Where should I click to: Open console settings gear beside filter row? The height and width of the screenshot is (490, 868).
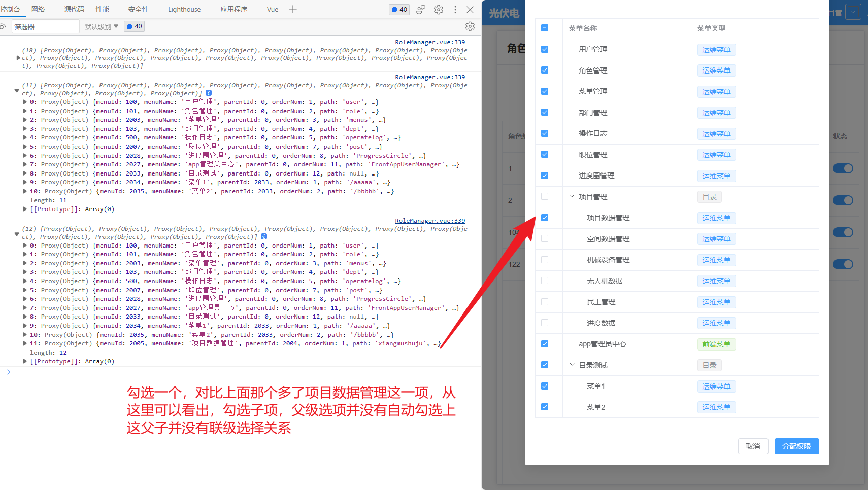[470, 26]
